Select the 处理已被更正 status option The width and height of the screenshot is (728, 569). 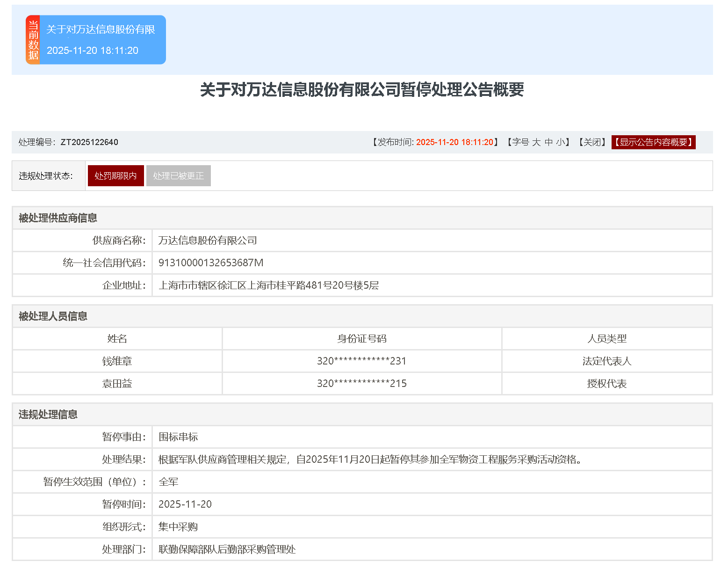pos(178,175)
